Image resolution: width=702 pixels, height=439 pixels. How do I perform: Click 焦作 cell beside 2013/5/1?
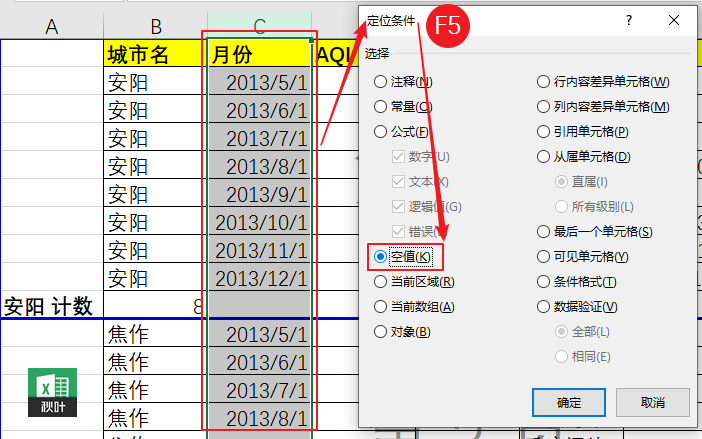(x=155, y=333)
